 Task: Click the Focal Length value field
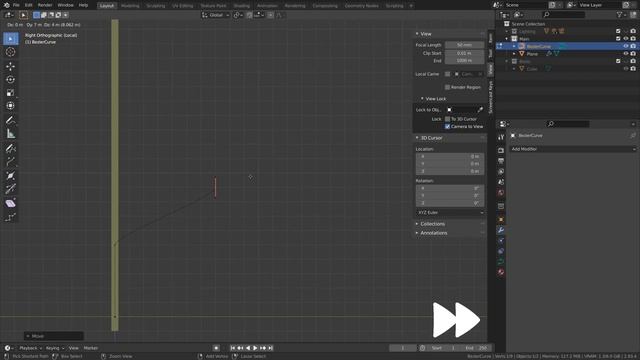pos(464,45)
